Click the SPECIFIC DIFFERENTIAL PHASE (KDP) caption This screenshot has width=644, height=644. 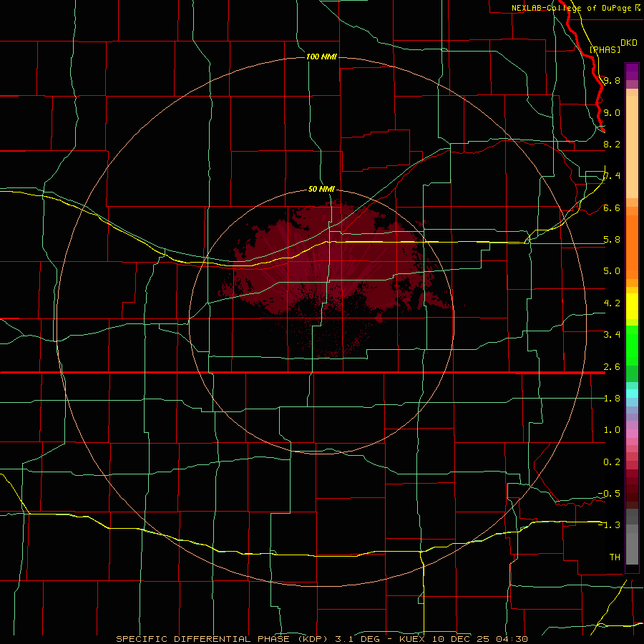point(223,639)
